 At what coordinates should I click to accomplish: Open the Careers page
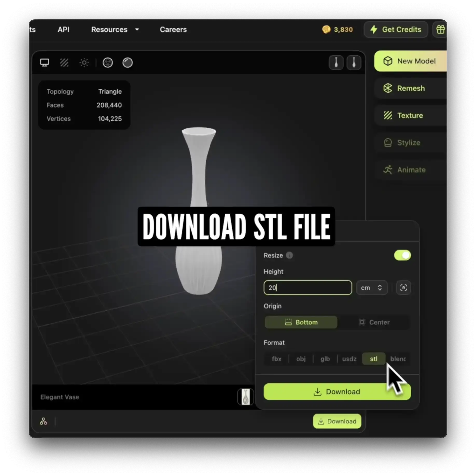tap(173, 30)
